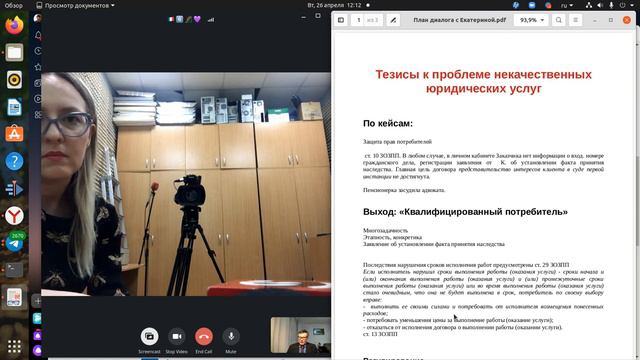The width and height of the screenshot is (640, 360).
Task: Click the red-blue tray icon next to 'ru'
Action: click(549, 5)
